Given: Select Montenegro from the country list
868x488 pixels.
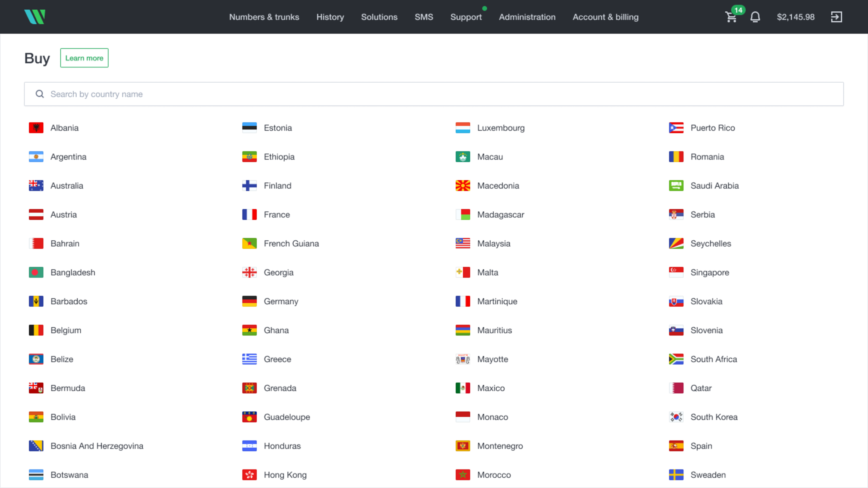Looking at the screenshot, I should [500, 446].
